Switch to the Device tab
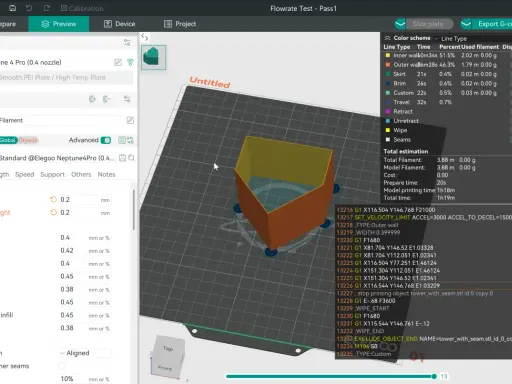The width and height of the screenshot is (512, 384). [x=120, y=24]
